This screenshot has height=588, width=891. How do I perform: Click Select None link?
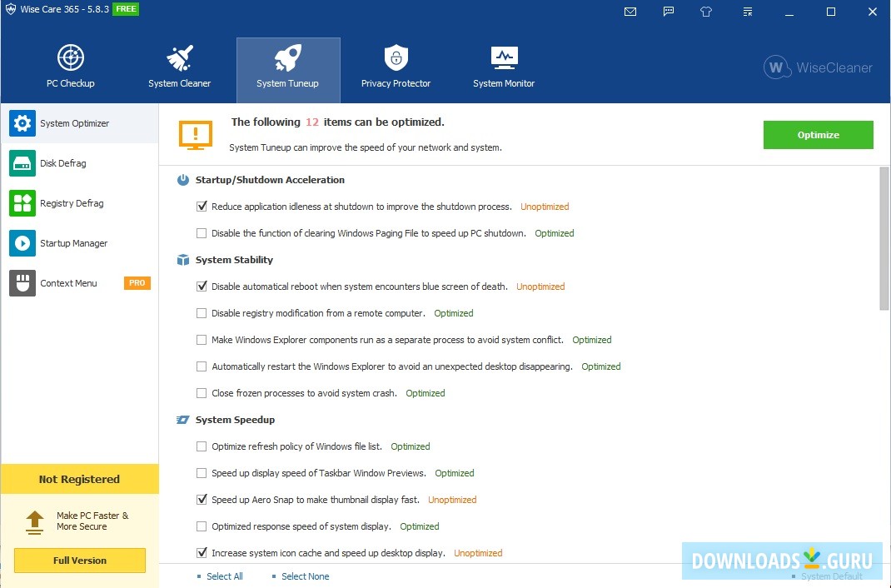[305, 576]
